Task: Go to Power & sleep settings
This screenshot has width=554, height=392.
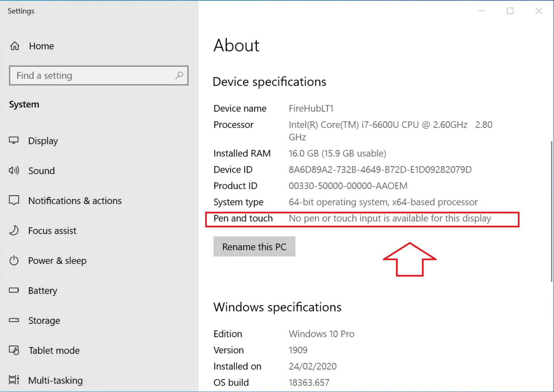Action: [x=57, y=261]
